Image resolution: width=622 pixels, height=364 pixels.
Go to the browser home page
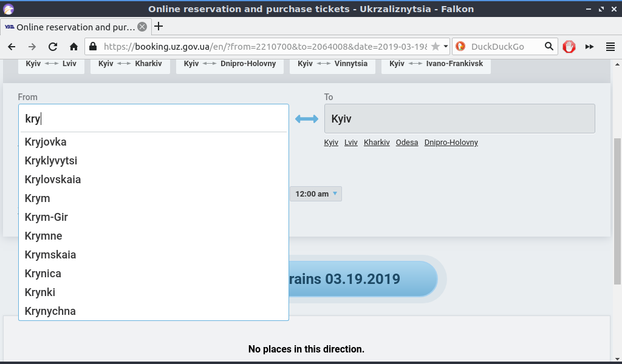pyautogui.click(x=73, y=47)
